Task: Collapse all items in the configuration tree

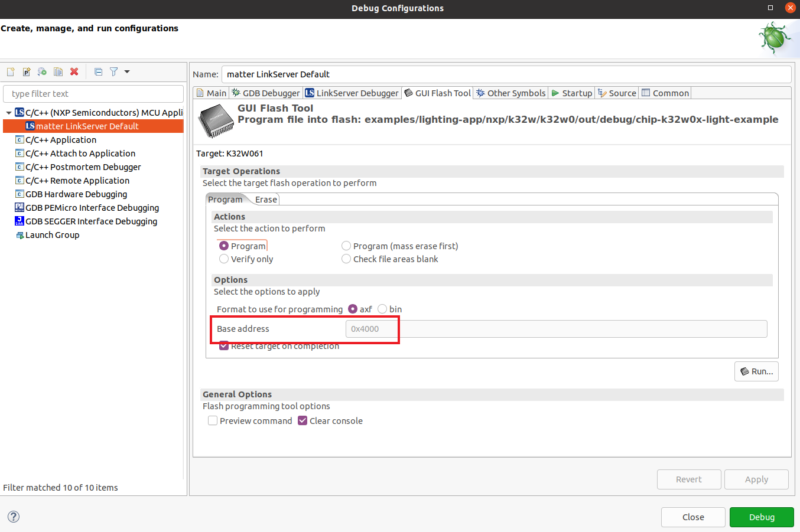Action: click(98, 71)
